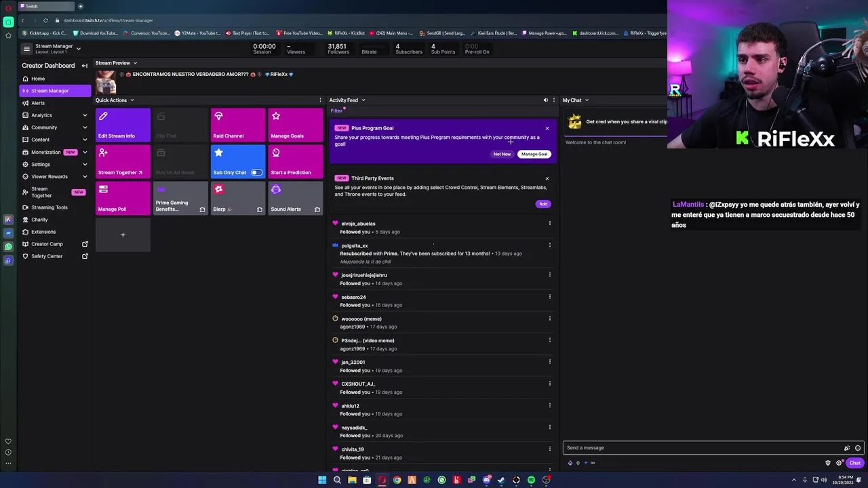Expand the Monetization sidebar section
The image size is (868, 488).
(x=55, y=152)
